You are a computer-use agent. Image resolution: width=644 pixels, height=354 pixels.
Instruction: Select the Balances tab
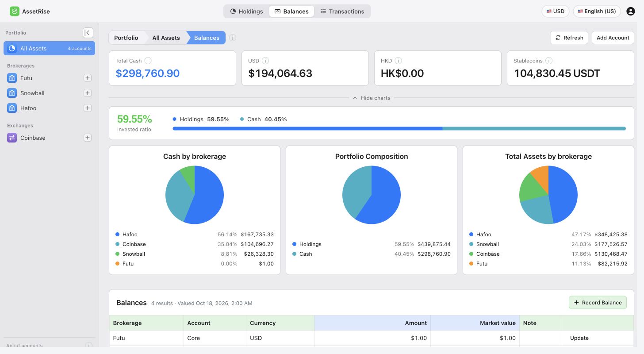pyautogui.click(x=291, y=12)
